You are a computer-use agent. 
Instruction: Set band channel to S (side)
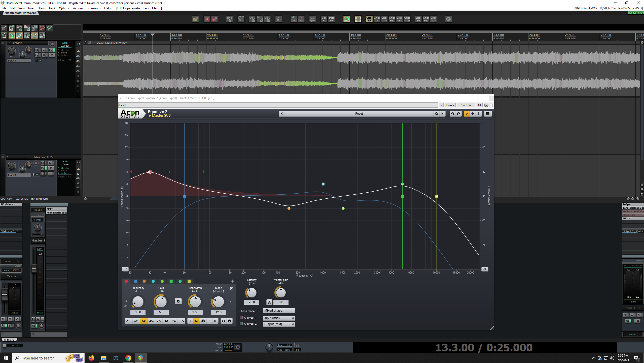point(209,321)
